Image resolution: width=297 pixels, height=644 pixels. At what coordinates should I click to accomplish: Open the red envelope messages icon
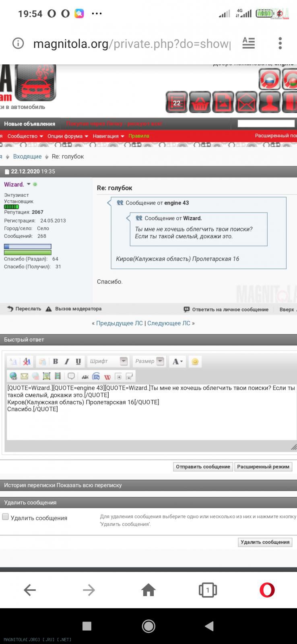coord(246,103)
